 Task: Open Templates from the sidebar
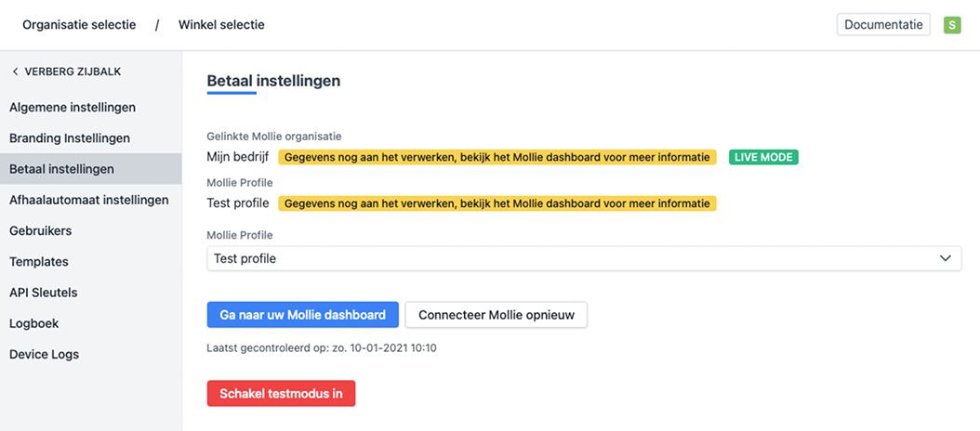[x=39, y=262]
